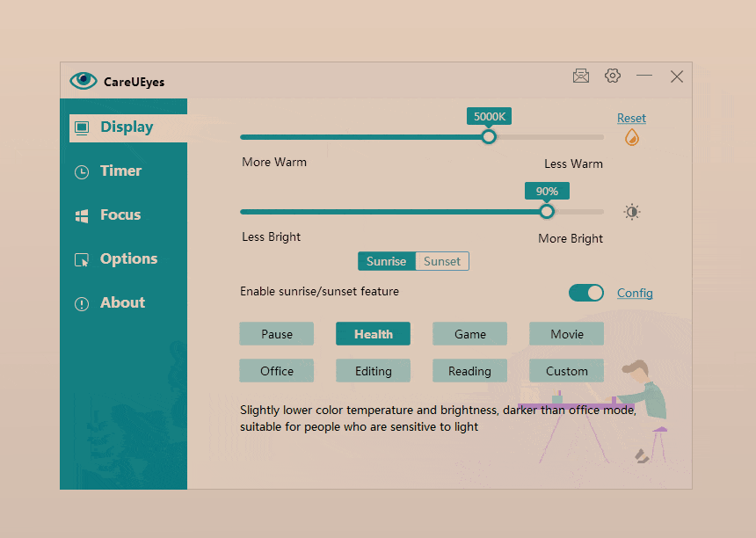This screenshot has height=538, width=756.
Task: Click the 'Less Bright' label
Action: coord(271,236)
